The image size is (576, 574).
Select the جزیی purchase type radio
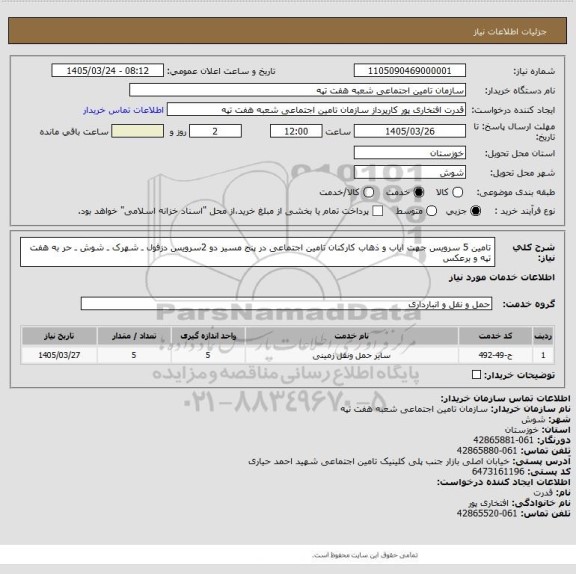point(475,211)
